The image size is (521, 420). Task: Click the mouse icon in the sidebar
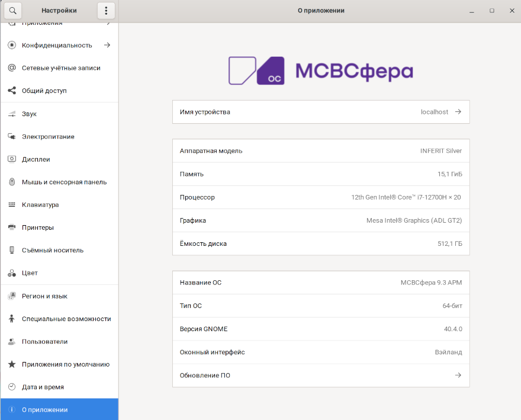click(12, 182)
